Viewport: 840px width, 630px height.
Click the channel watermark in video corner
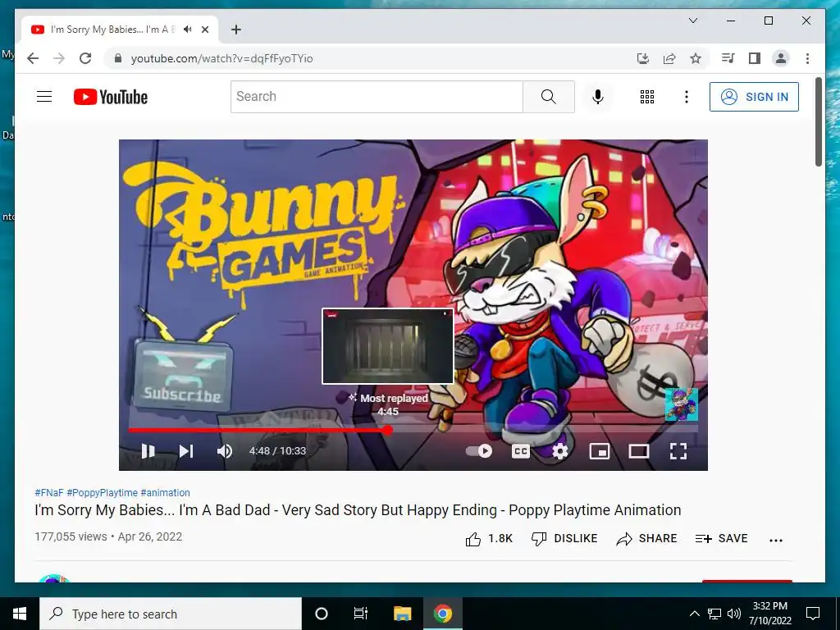(682, 404)
